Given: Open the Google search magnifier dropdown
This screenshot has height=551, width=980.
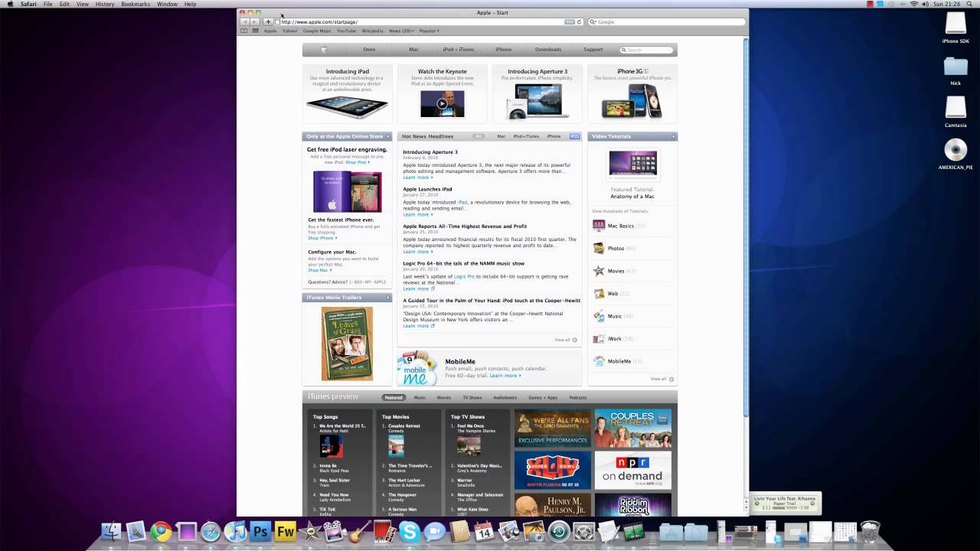Looking at the screenshot, I should pyautogui.click(x=593, y=21).
